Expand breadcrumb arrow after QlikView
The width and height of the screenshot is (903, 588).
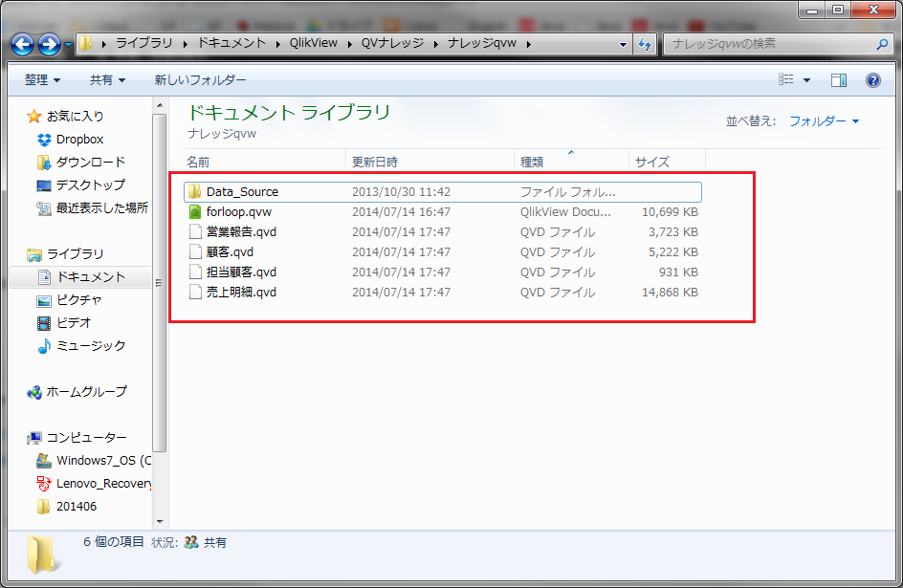click(349, 44)
